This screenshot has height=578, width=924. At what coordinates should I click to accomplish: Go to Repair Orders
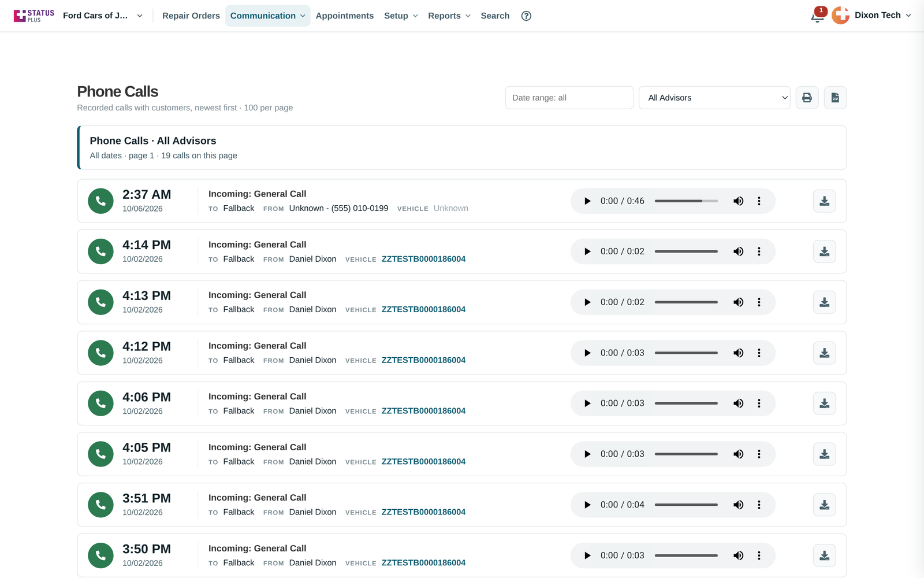(x=191, y=16)
